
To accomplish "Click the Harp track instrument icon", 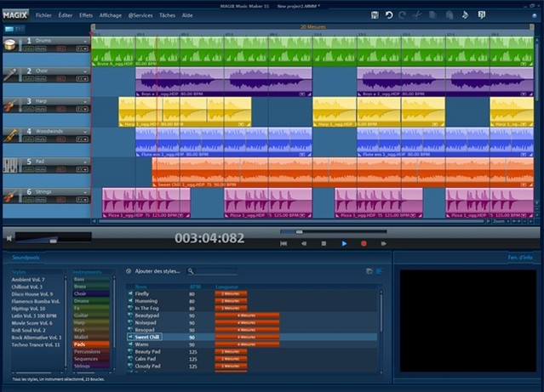I will tap(10, 105).
